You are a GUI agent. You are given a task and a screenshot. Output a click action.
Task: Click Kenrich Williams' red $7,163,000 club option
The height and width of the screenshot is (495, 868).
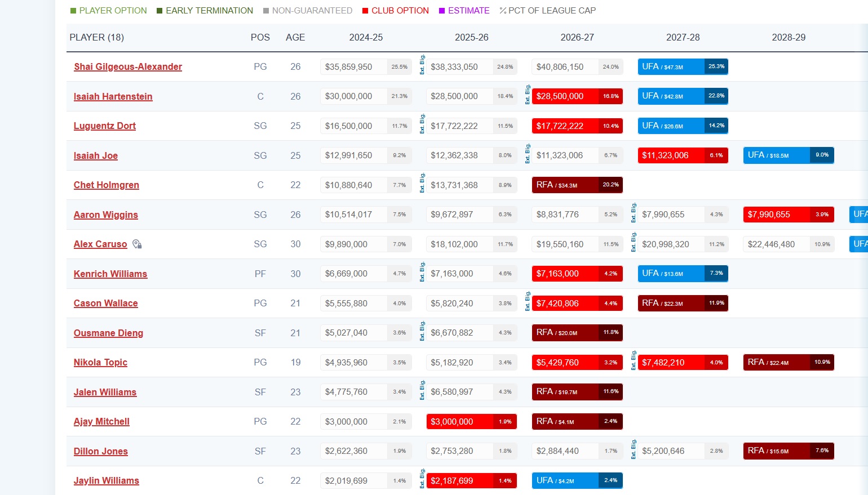pyautogui.click(x=577, y=274)
